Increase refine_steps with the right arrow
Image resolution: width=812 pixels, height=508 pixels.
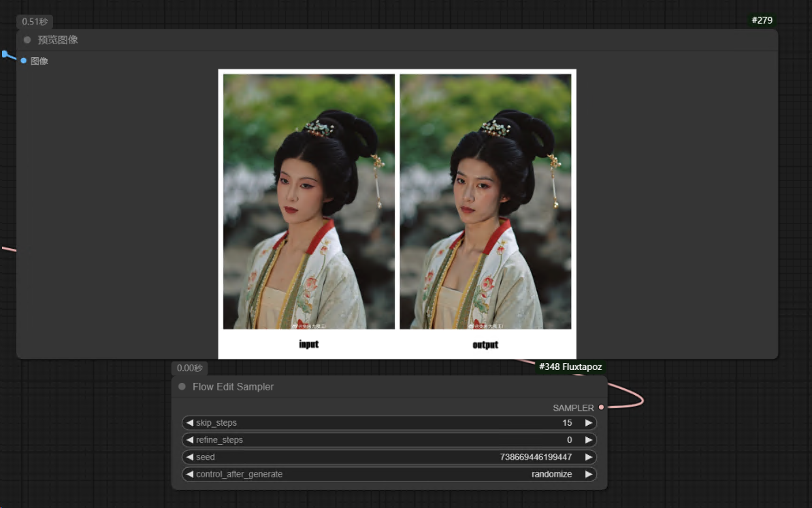pos(588,440)
